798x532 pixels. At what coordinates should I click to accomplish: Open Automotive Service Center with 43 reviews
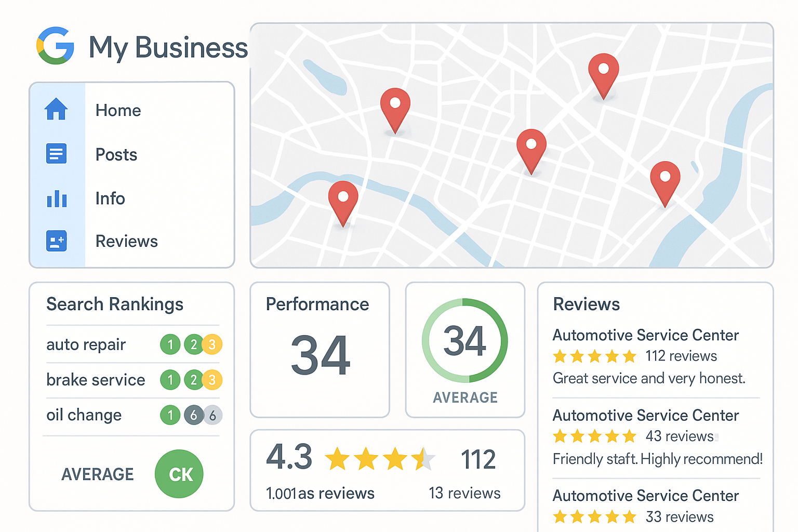tap(646, 416)
